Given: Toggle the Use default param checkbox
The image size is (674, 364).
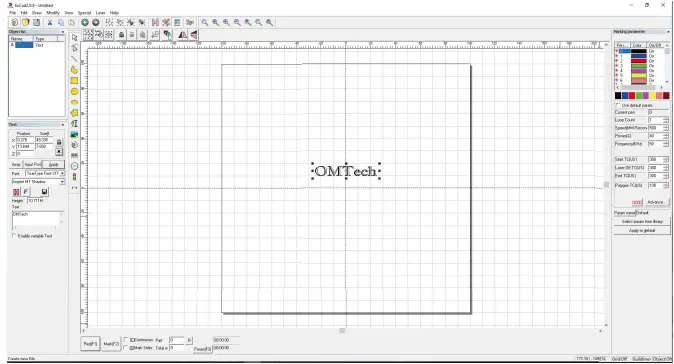Looking at the screenshot, I should pyautogui.click(x=618, y=105).
